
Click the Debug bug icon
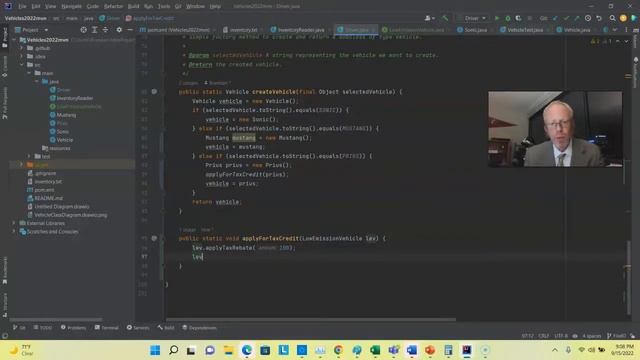(x=508, y=18)
